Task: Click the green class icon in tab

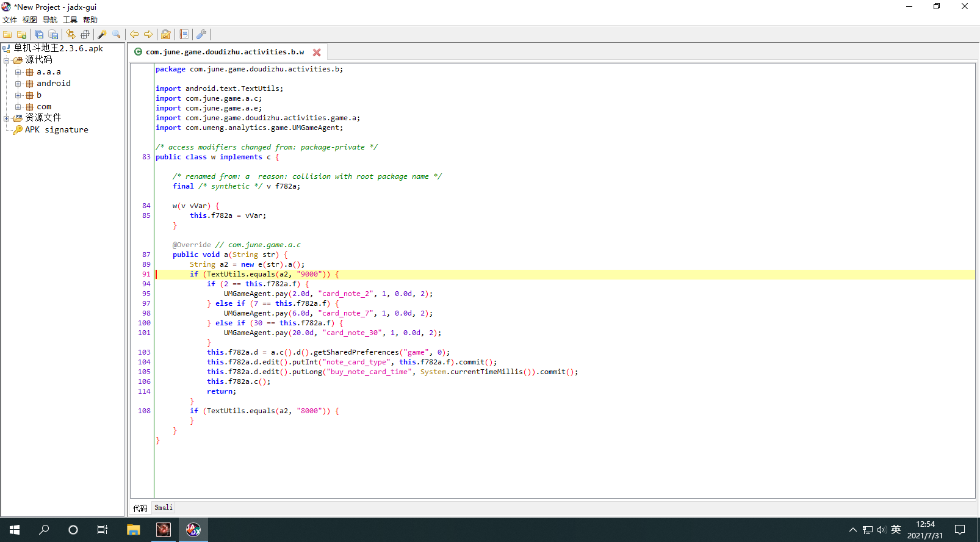Action: point(138,52)
